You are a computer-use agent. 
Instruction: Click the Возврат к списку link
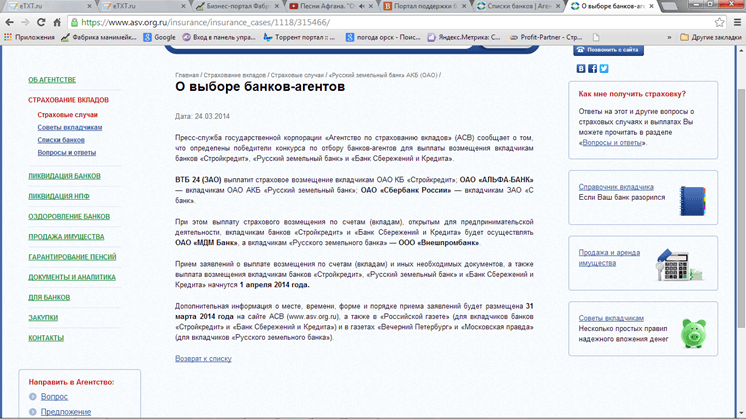tap(203, 359)
